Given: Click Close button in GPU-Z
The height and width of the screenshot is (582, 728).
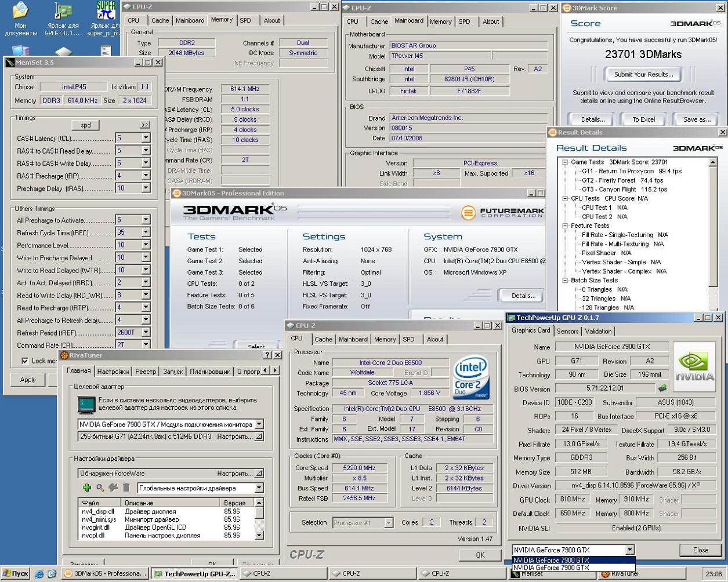Looking at the screenshot, I should click(x=700, y=550).
